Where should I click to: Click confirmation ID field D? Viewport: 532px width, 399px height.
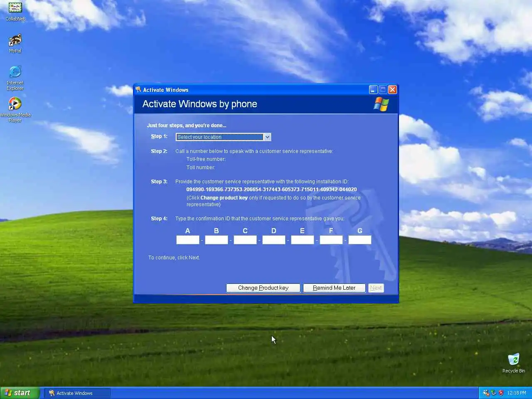tap(274, 240)
